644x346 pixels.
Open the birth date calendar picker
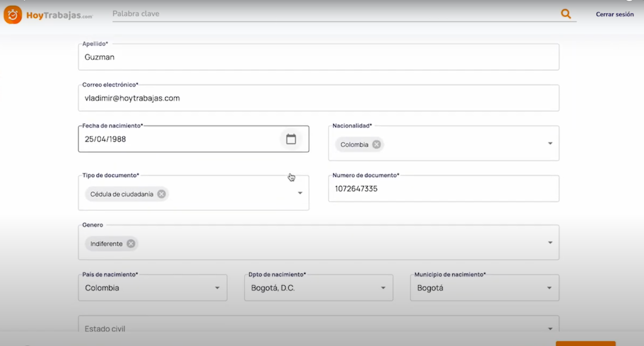point(291,139)
